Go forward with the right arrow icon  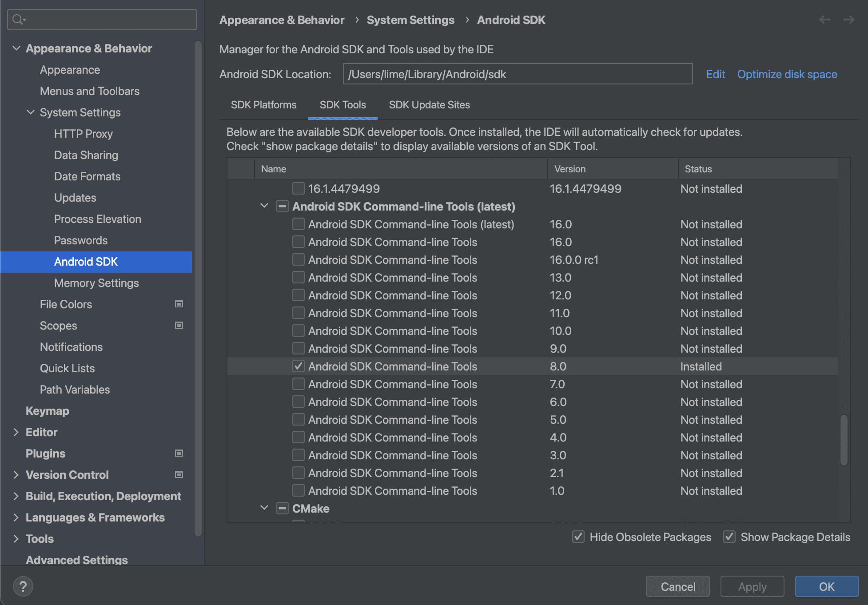(x=849, y=20)
